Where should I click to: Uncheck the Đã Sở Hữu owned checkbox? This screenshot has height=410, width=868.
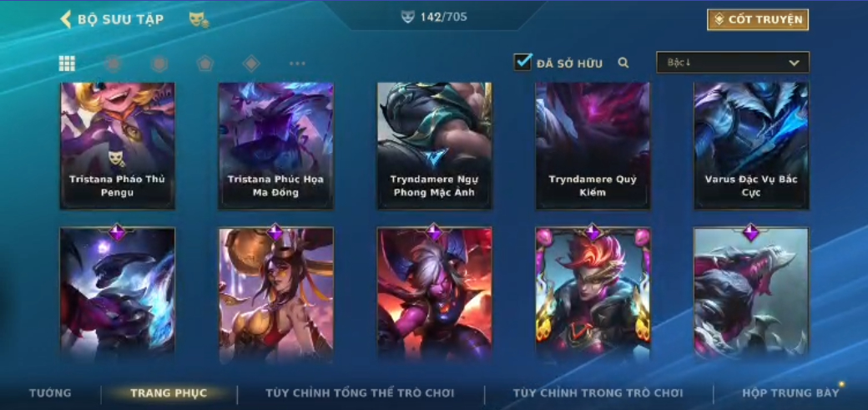click(522, 62)
